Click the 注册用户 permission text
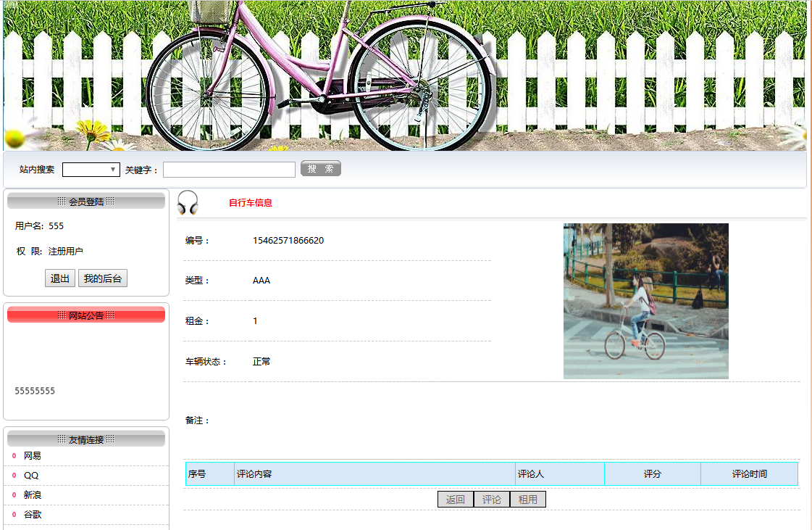 click(x=66, y=252)
